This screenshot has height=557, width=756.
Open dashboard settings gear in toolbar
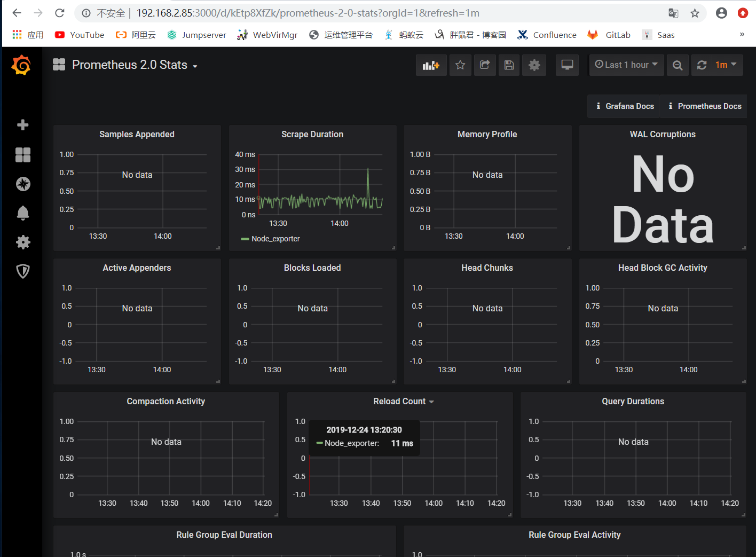[x=534, y=65]
